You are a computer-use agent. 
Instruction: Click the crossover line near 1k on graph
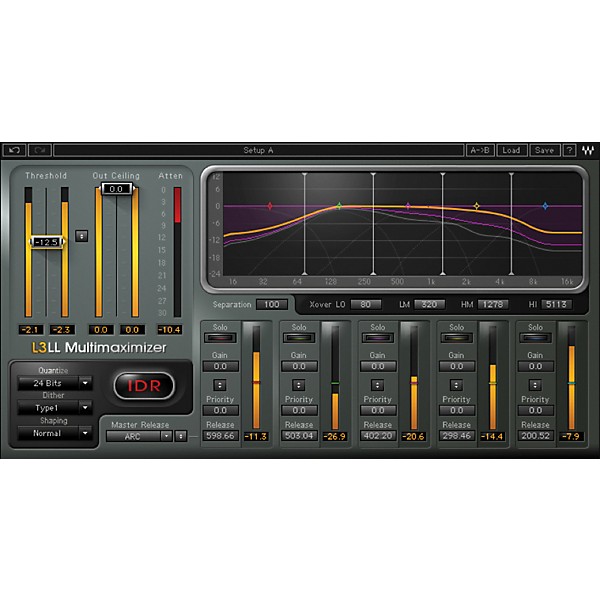click(x=442, y=224)
